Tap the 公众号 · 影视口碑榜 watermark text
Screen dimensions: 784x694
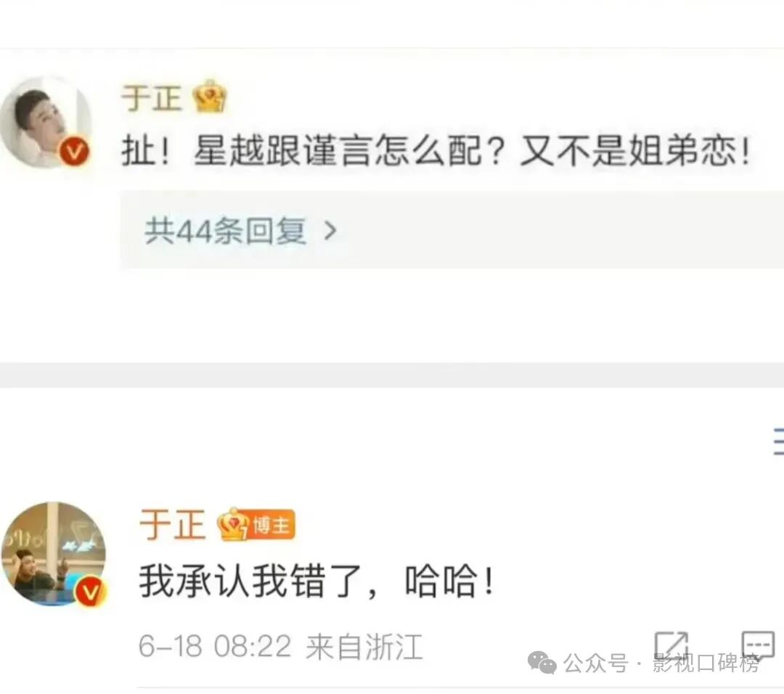(661, 664)
